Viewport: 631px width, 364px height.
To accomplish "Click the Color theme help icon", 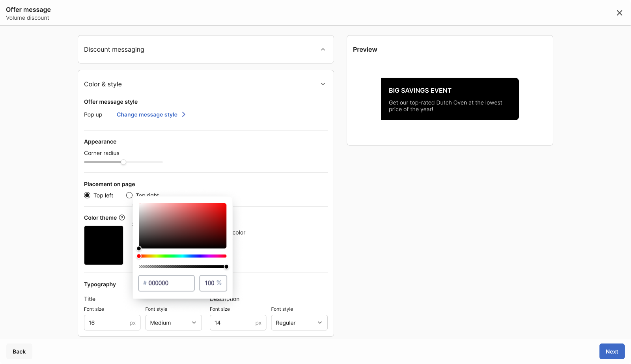I will [x=122, y=218].
